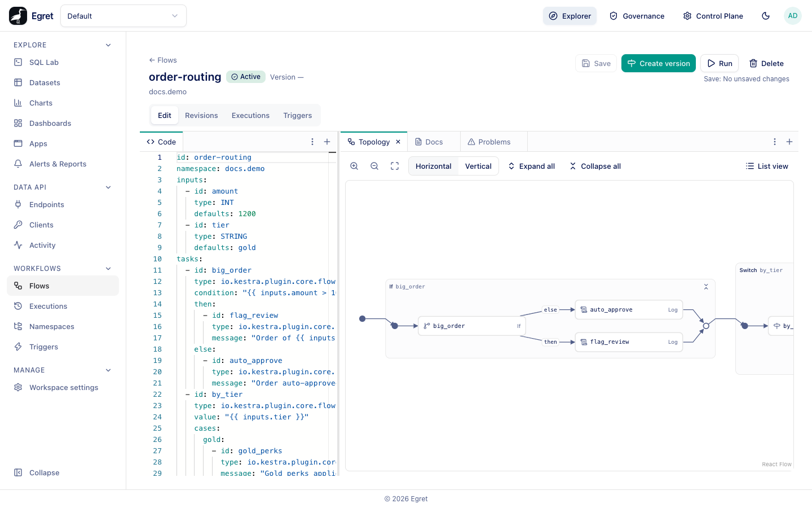Collapse the EXPLORE section
Viewport: 812px width, 508px height.
(108, 45)
